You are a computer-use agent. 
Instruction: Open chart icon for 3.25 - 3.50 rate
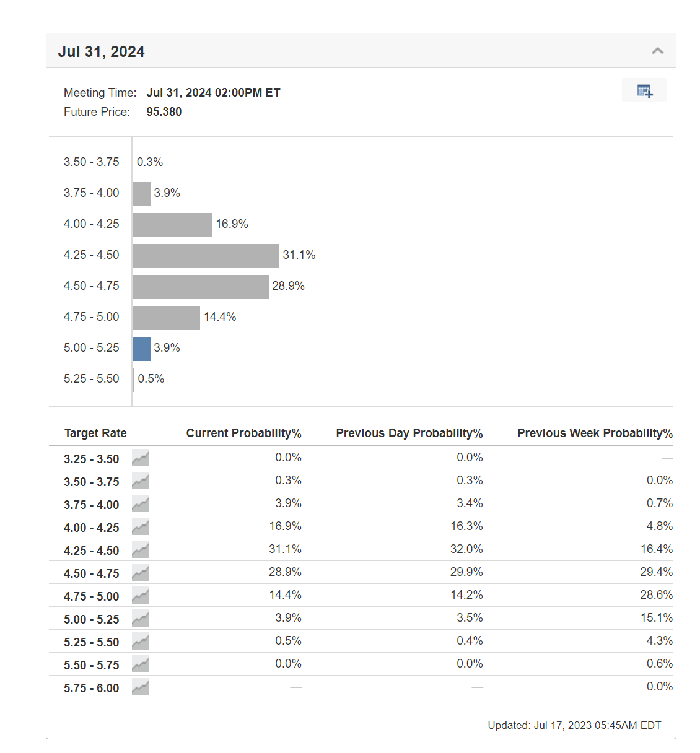coord(141,458)
